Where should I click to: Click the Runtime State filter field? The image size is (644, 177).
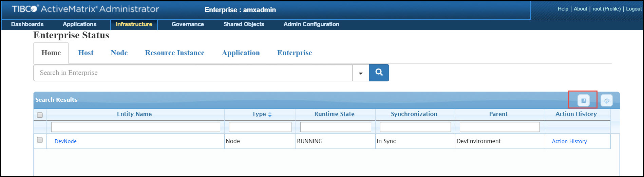(x=335, y=127)
